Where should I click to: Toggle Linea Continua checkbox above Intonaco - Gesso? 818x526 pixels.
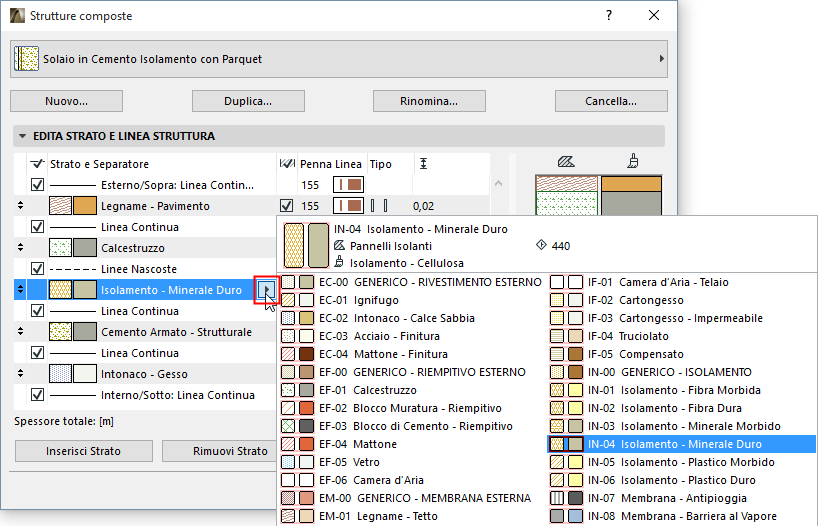click(x=37, y=353)
